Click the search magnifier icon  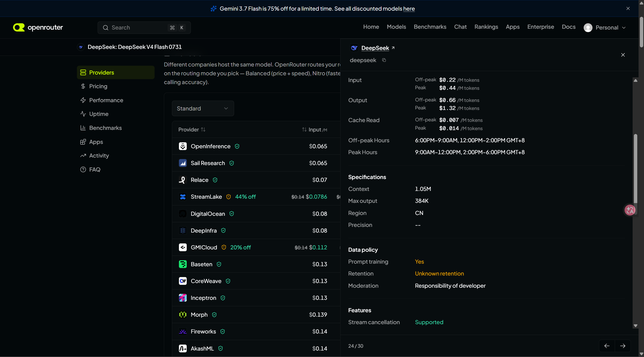(105, 28)
